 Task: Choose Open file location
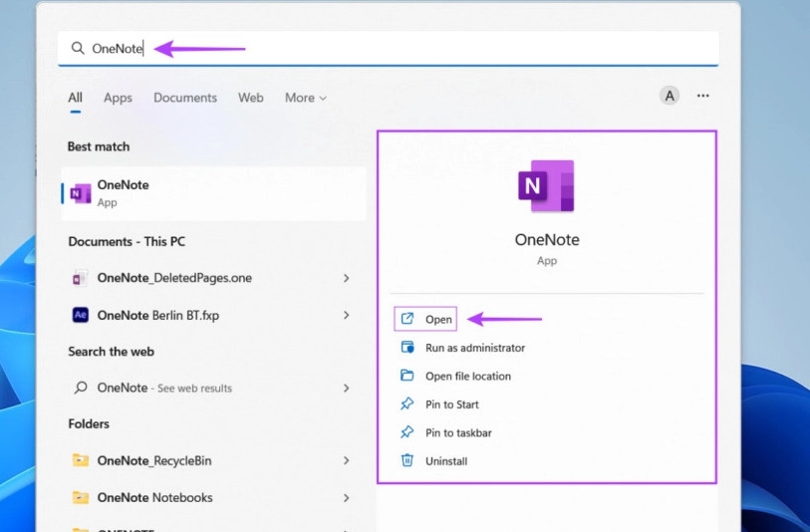click(x=467, y=376)
